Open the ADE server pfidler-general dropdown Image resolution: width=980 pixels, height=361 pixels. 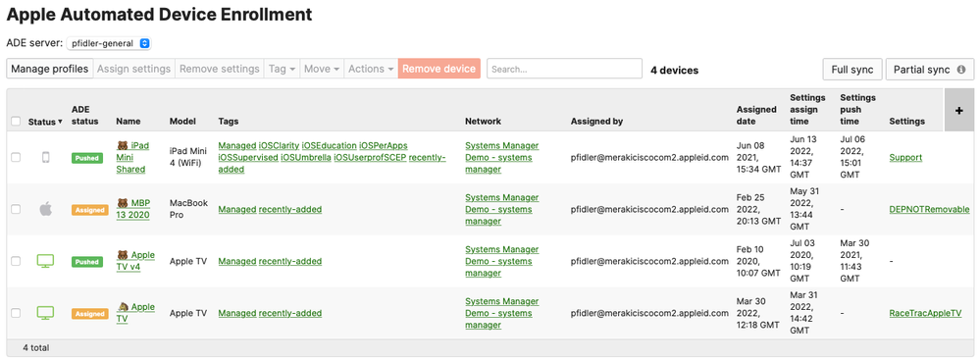pyautogui.click(x=109, y=44)
